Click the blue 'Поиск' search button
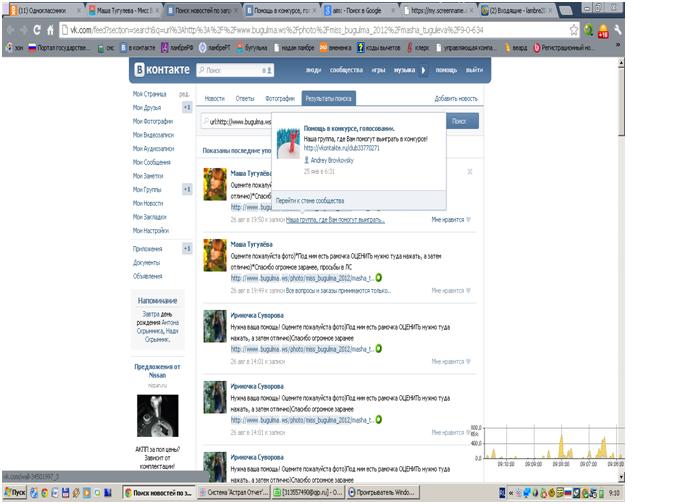Viewport: 680px width, 504px height. (x=462, y=121)
